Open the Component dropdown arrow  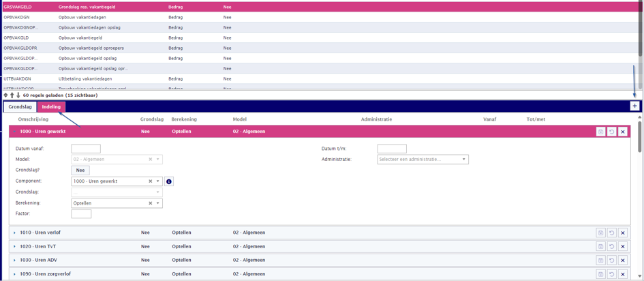[157, 181]
